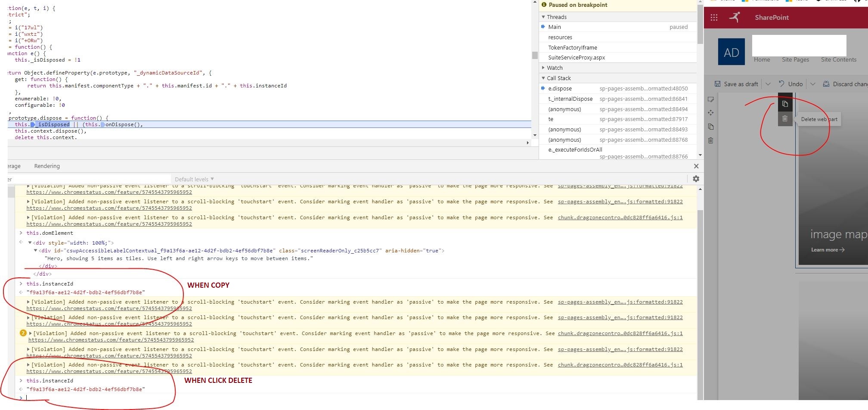Click the Duplicate icon in the left toolbar
The width and height of the screenshot is (868, 410).
tap(710, 127)
